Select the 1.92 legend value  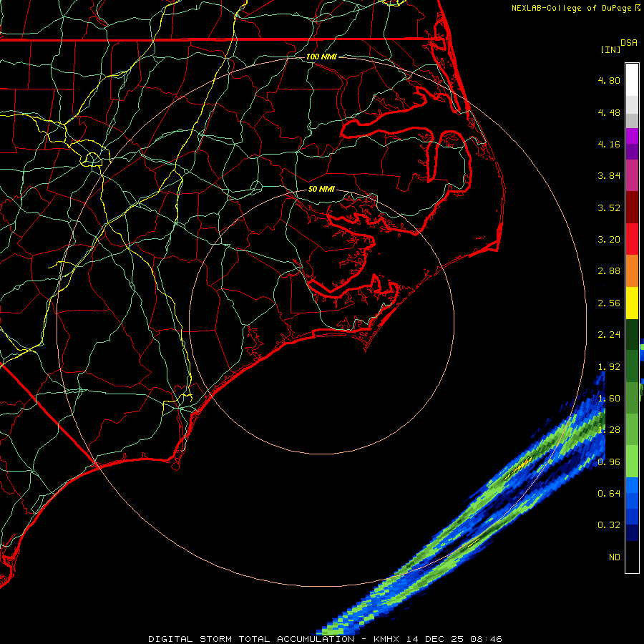609,366
